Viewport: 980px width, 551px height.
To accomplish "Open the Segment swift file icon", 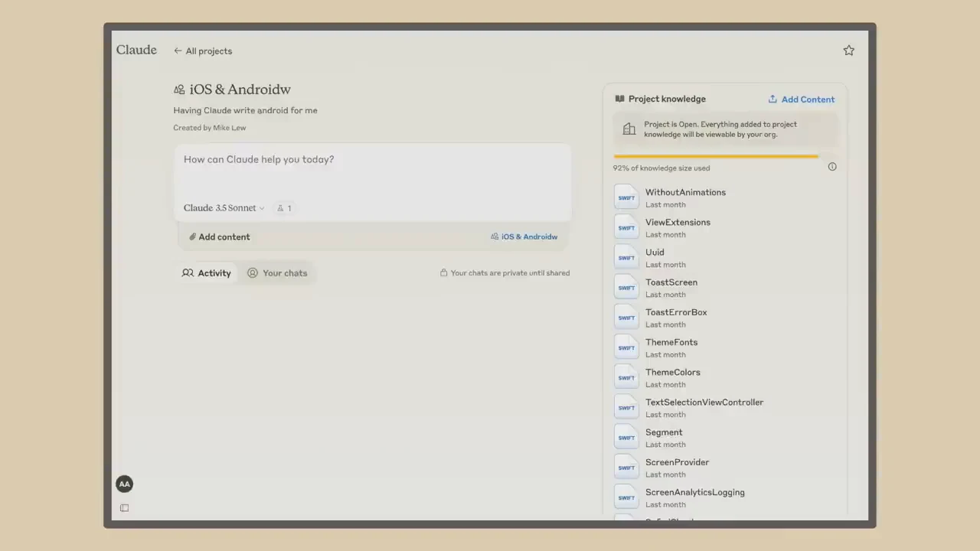I will coord(626,437).
